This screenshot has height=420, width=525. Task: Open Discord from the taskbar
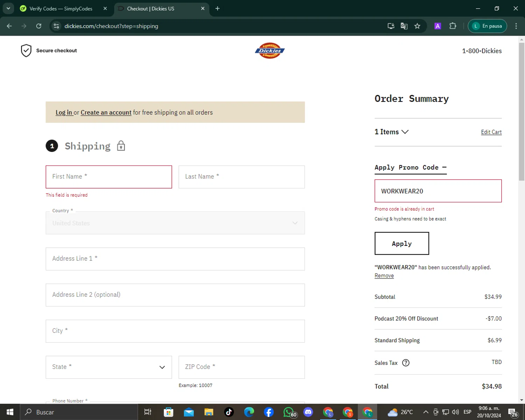coord(308,412)
